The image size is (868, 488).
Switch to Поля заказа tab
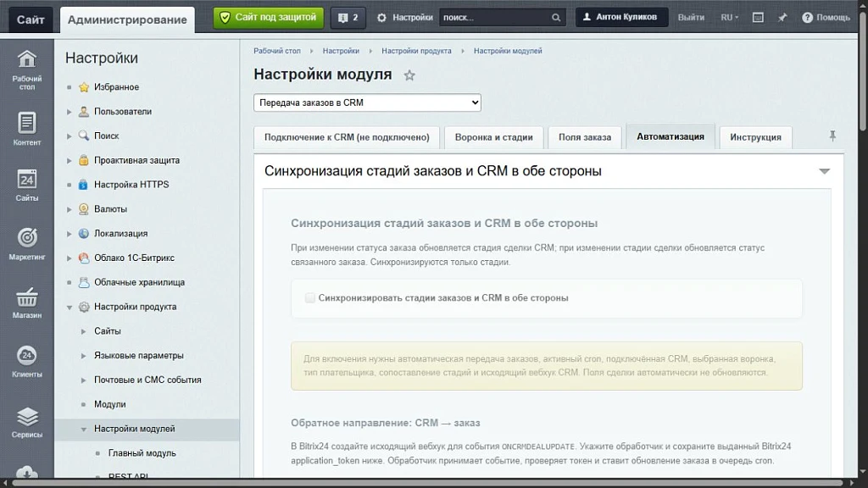(x=585, y=137)
